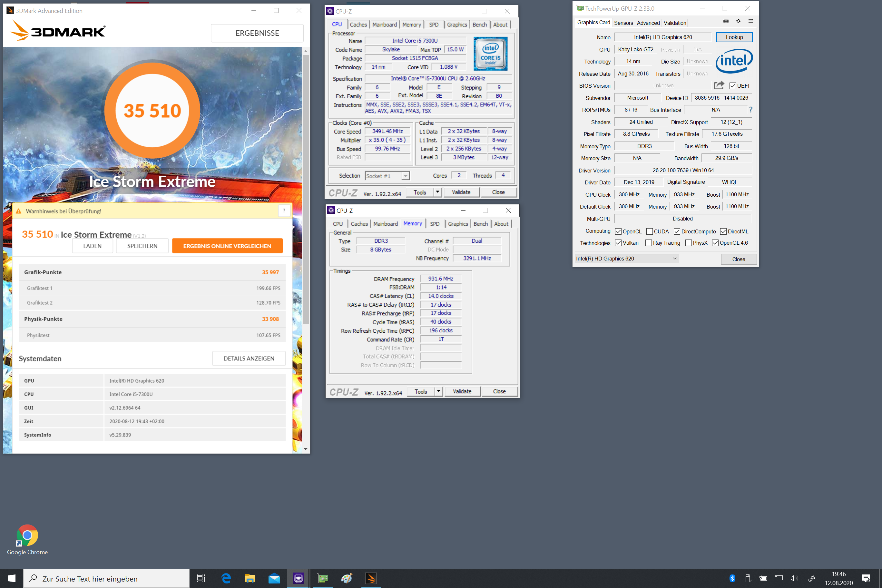Click the volume tray icon
The width and height of the screenshot is (882, 588).
[794, 578]
